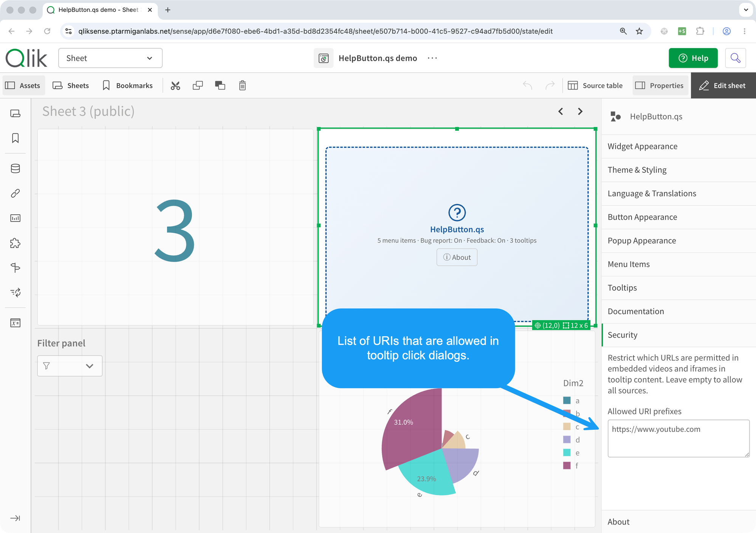
Task: Expand the Filter panel dropdown chevron
Action: 90,366
